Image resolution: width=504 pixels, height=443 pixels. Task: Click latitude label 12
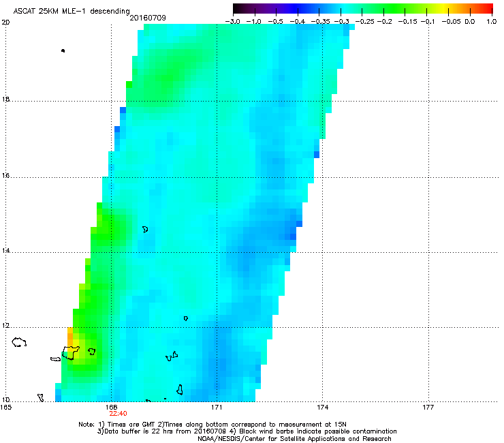[x=5, y=326]
